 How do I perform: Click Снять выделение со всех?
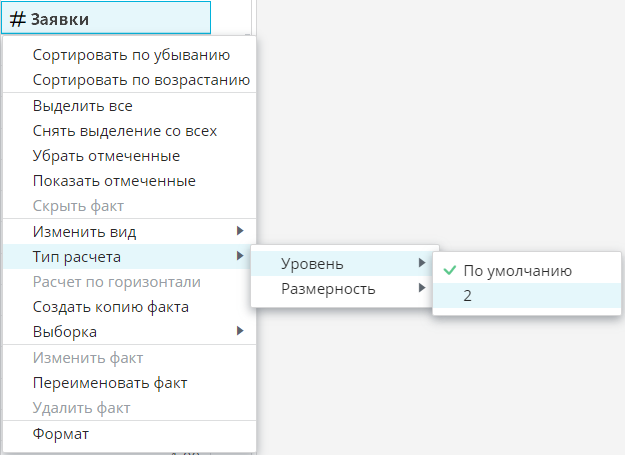[x=125, y=131]
